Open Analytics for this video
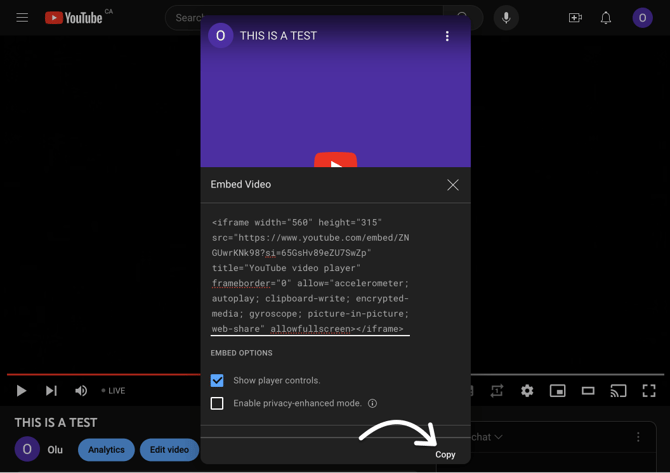Image resolution: width=670 pixels, height=473 pixels. 106,449
